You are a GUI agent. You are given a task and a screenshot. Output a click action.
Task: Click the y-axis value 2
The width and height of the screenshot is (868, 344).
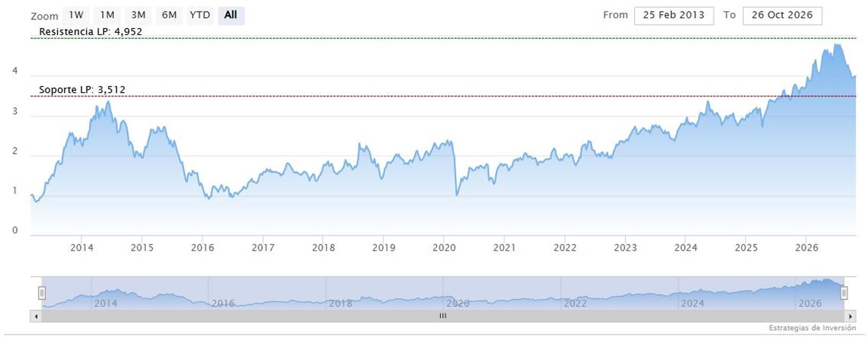click(15, 151)
